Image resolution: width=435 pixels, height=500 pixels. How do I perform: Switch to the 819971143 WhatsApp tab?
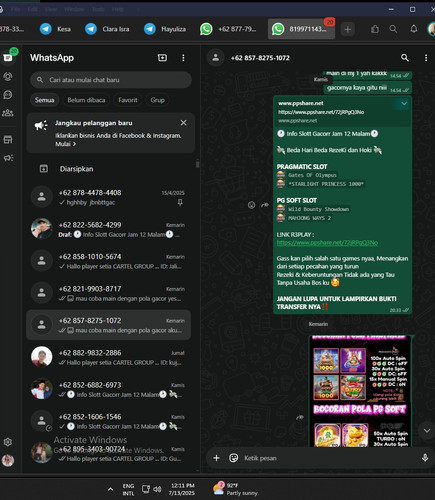point(302,29)
